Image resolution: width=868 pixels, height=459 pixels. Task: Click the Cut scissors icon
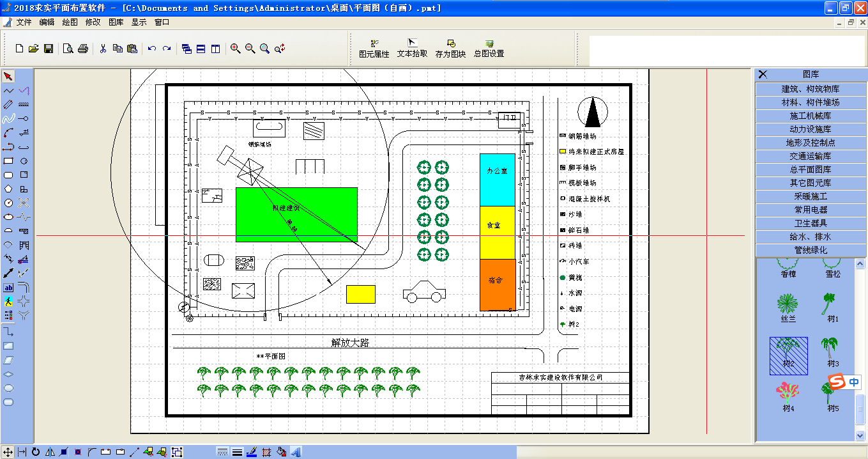tap(102, 49)
